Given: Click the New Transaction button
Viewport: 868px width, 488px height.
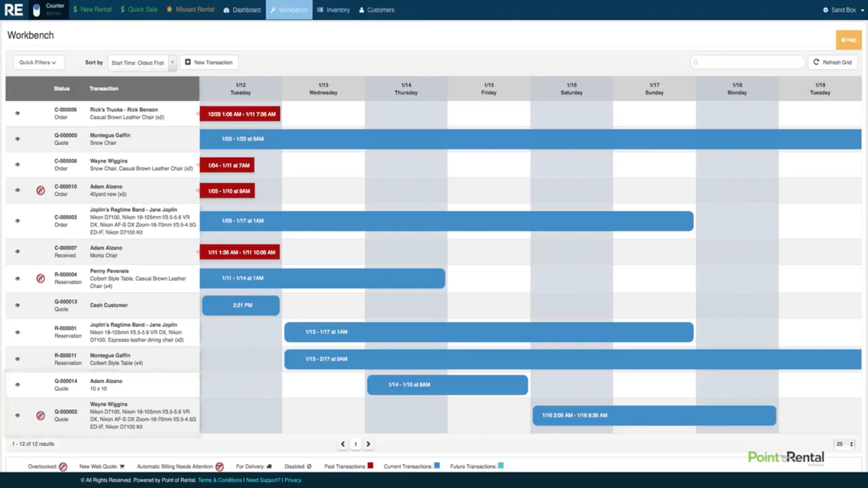Looking at the screenshot, I should pos(208,62).
